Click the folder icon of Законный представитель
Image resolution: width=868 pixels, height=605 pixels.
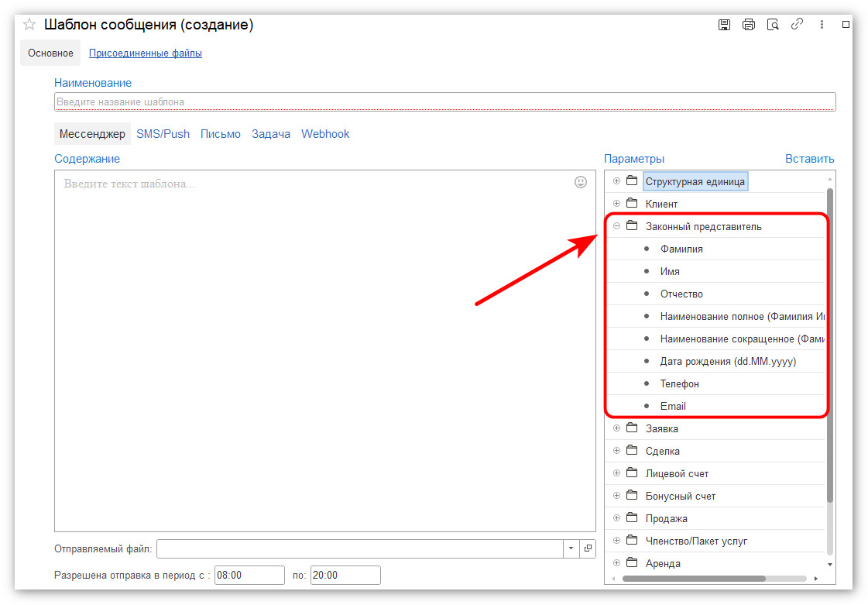tap(632, 225)
